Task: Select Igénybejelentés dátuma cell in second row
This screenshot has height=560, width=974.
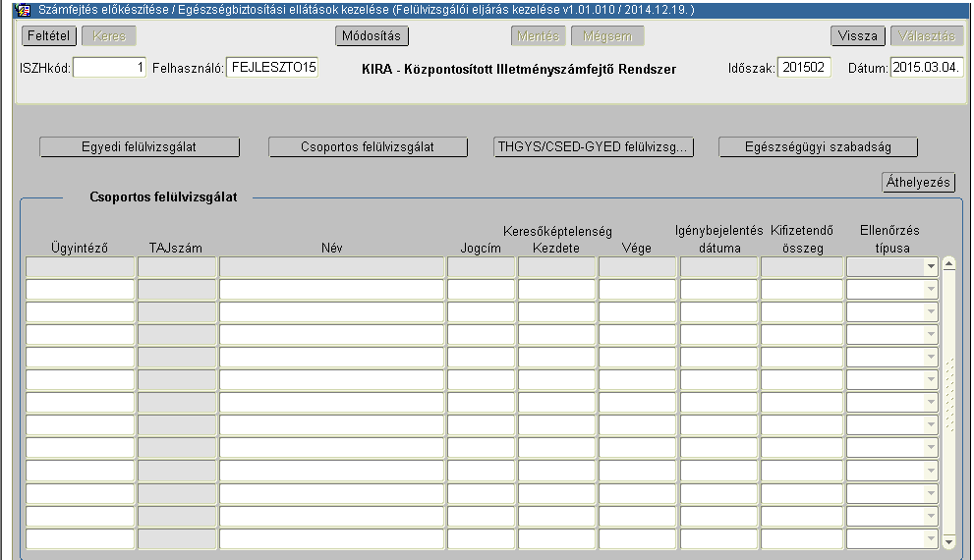Action: (x=718, y=289)
